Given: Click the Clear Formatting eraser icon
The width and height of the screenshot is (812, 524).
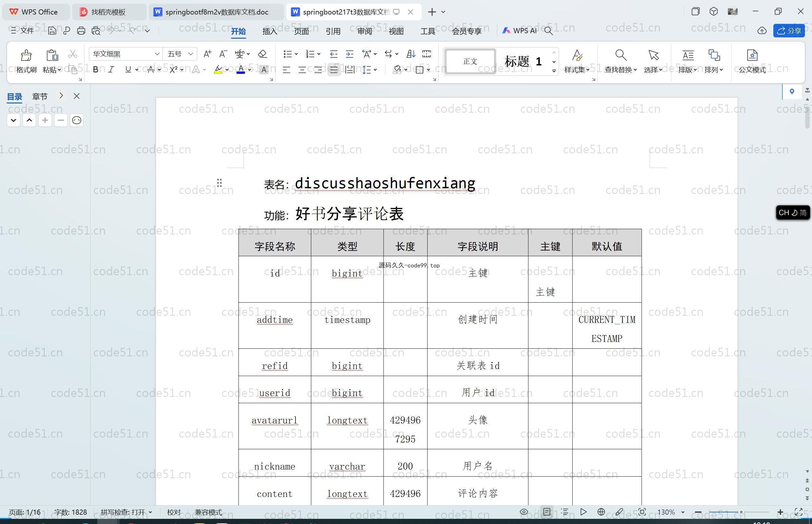Looking at the screenshot, I should [262, 54].
